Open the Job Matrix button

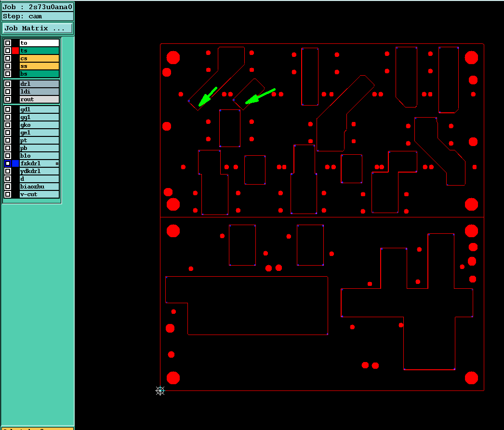point(38,28)
